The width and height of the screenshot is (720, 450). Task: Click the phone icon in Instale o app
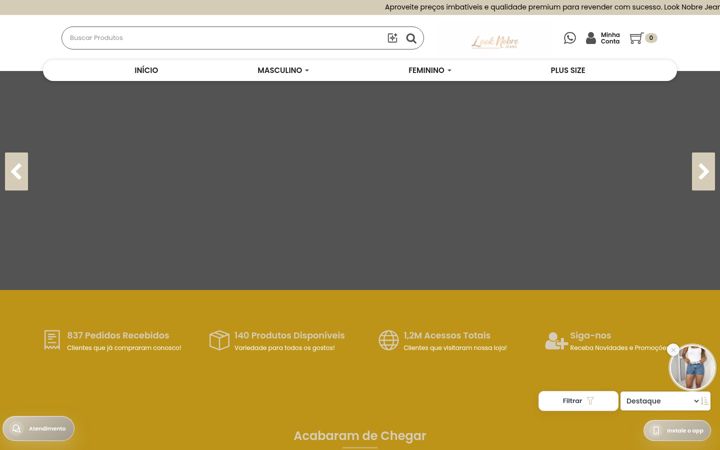click(656, 430)
